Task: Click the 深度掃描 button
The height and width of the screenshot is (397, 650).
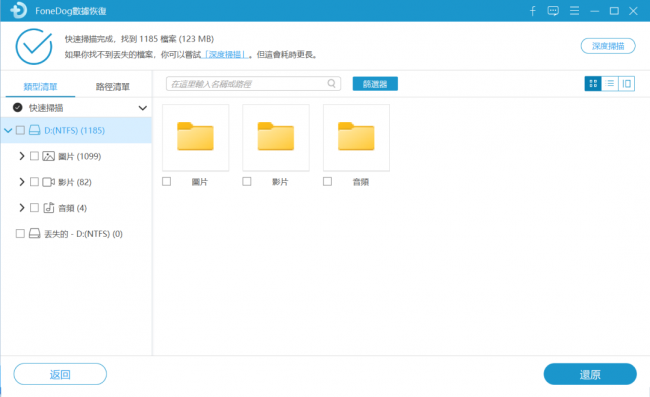Action: click(608, 46)
